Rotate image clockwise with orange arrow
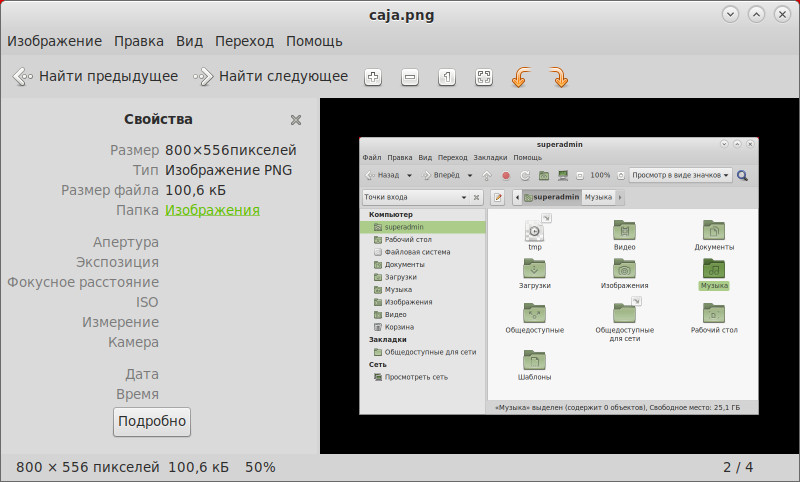The image size is (800, 482). [x=559, y=78]
